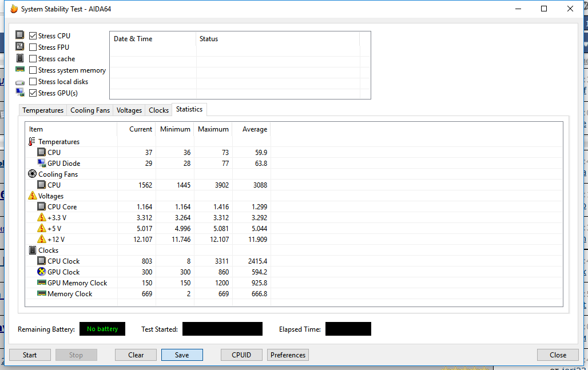Click the hard disk icon beside Stress local disks
This screenshot has width=588, height=370.
[x=20, y=82]
